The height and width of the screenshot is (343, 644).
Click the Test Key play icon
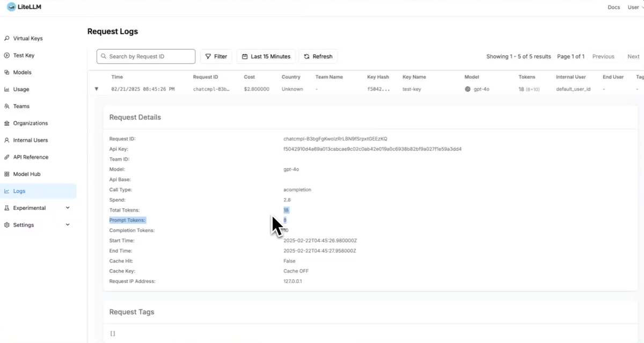click(7, 55)
